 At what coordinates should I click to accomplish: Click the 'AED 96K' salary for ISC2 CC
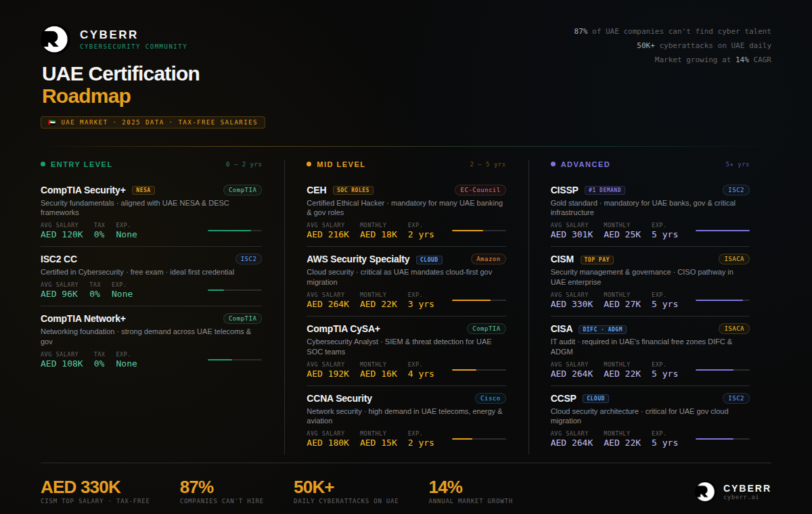tap(59, 294)
